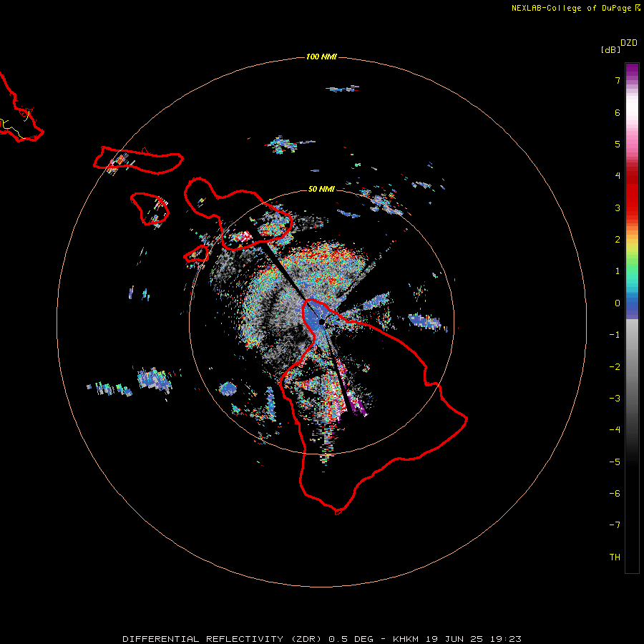644x644 pixels.
Task: Click the 19:23 timestamp in the footer
Action: point(505,639)
